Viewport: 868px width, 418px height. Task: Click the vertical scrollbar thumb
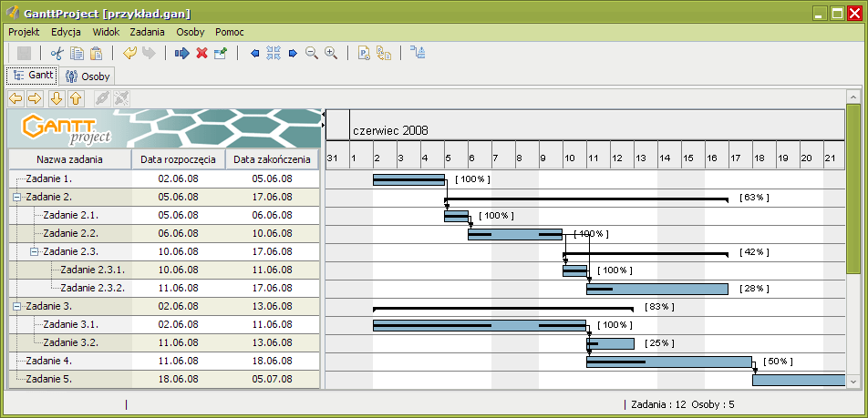(853, 188)
